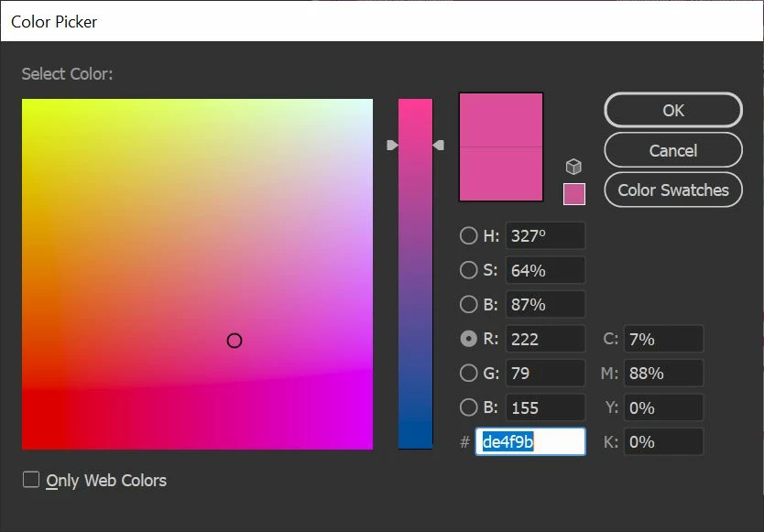The image size is (764, 532).
Task: Click the previous color lower swatch
Action: pos(501,173)
